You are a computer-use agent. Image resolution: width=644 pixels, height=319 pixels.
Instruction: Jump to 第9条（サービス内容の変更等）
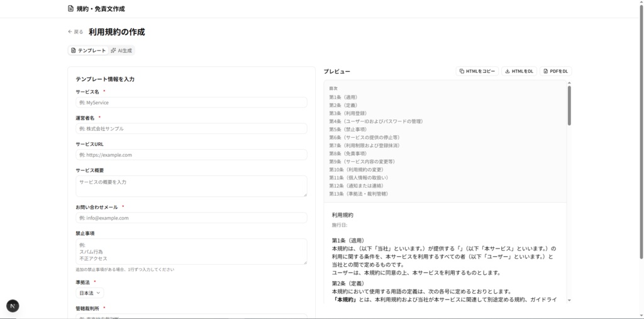tap(362, 162)
